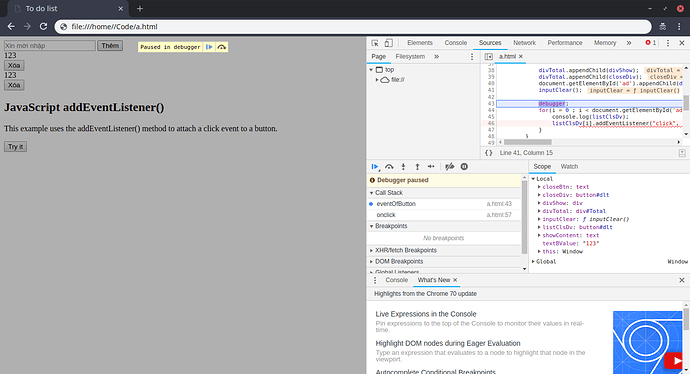
Task: Step into next function call icon
Action: 403,167
